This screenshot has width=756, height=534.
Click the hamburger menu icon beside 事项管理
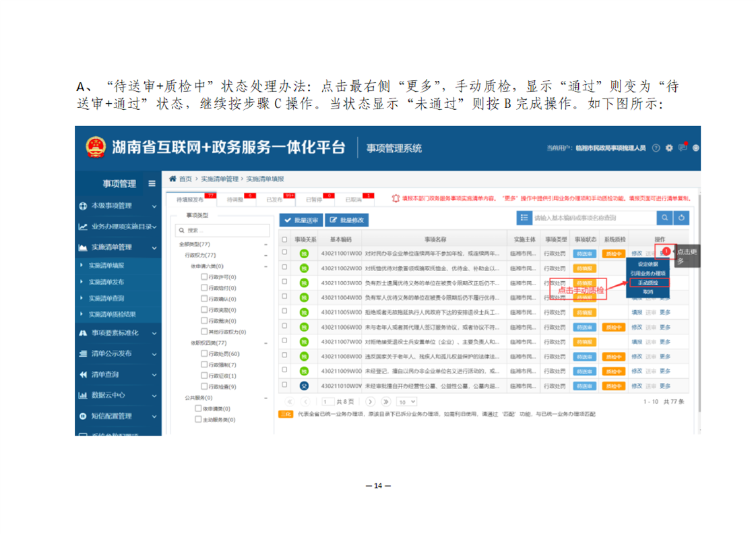152,183
